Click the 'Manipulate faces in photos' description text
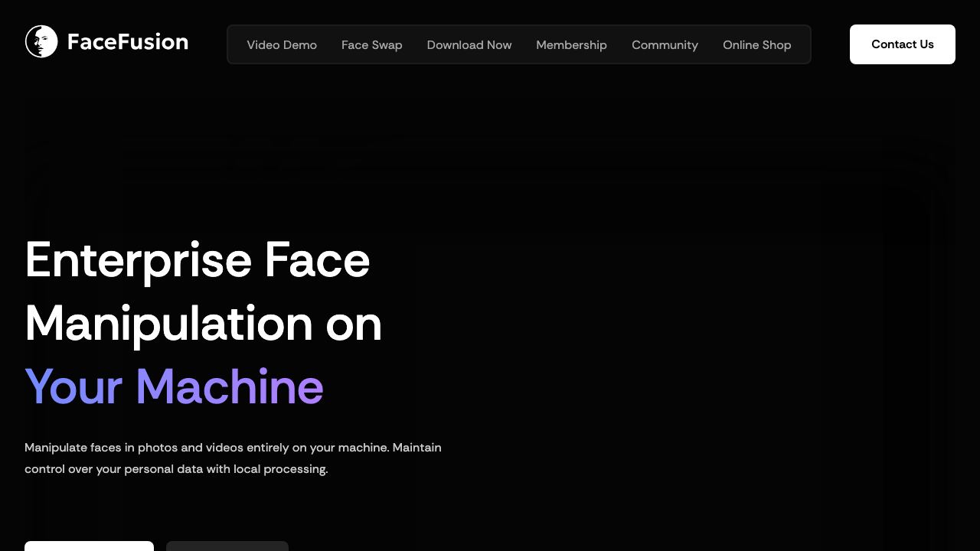 point(233,458)
